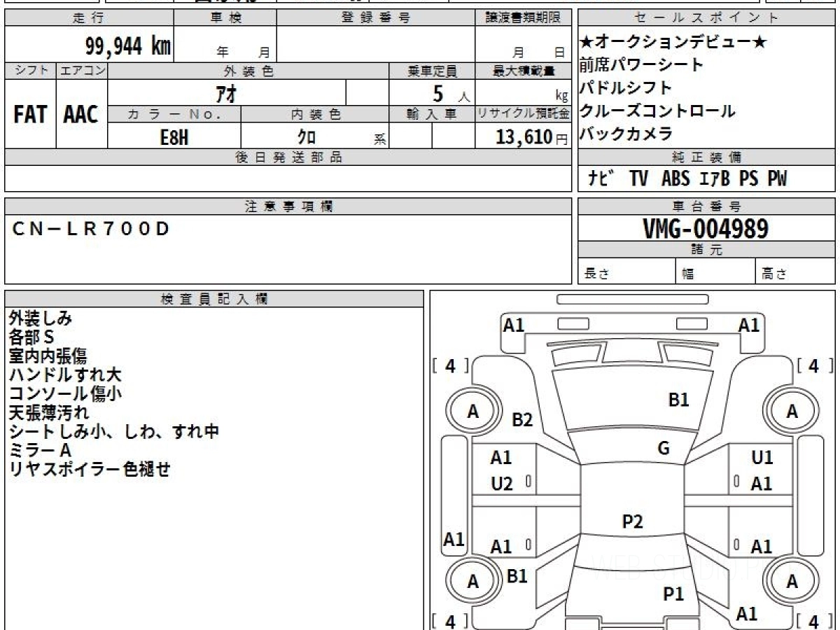The width and height of the screenshot is (840, 630).
Task: Select the G mark on the windshield
Action: point(664,449)
